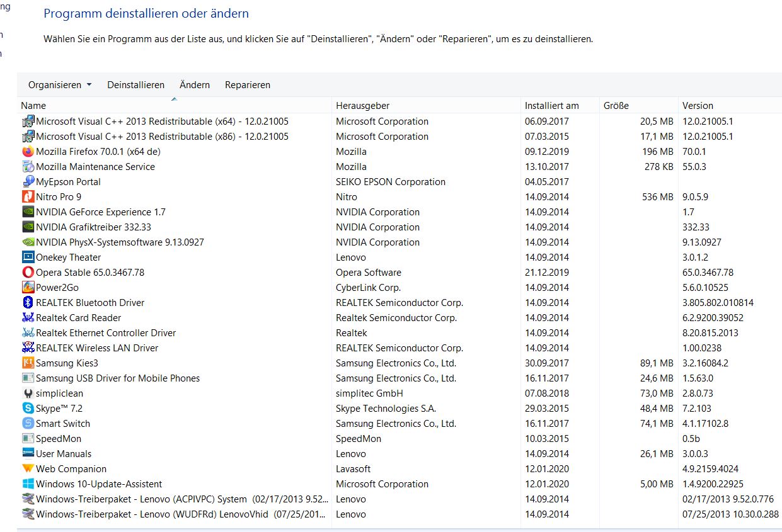Click the Web Companion icon
782x532 pixels.
point(28,468)
